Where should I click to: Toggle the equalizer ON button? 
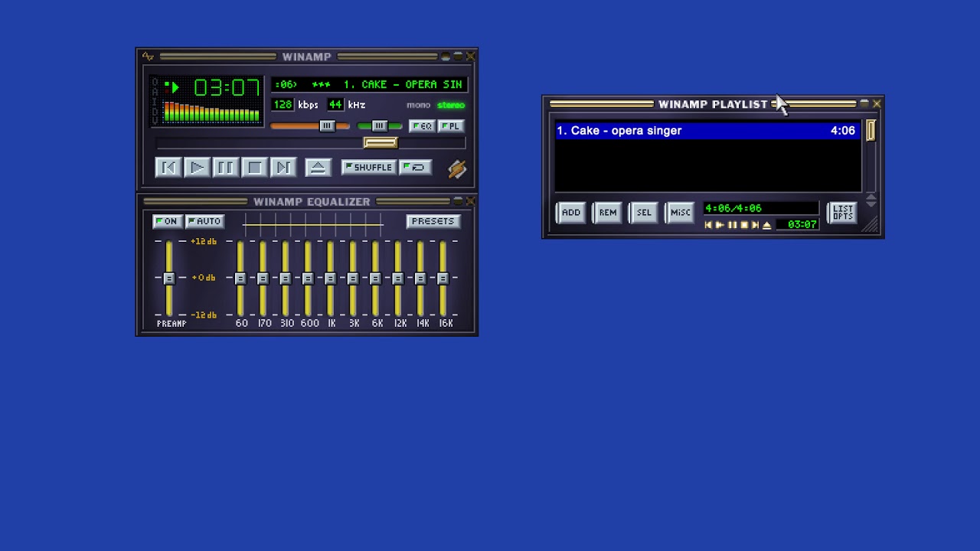pos(167,221)
